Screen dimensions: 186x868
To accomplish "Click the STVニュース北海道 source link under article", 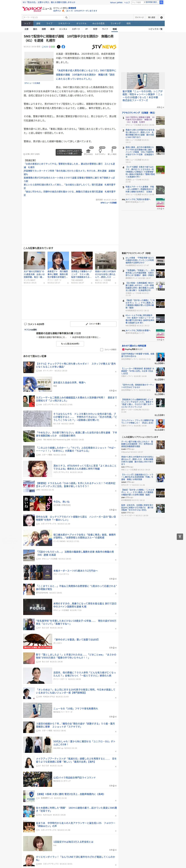I will (x=108, y=203).
